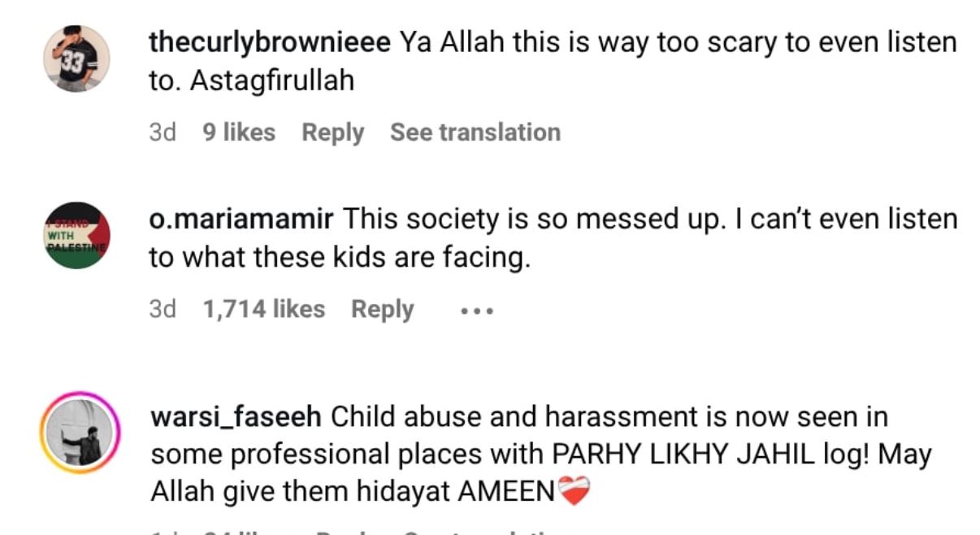Viewport: 980px width, 535px height.
Task: Click the 'PARHY LIKHY JAHIL' phrase in comment
Action: (683, 455)
